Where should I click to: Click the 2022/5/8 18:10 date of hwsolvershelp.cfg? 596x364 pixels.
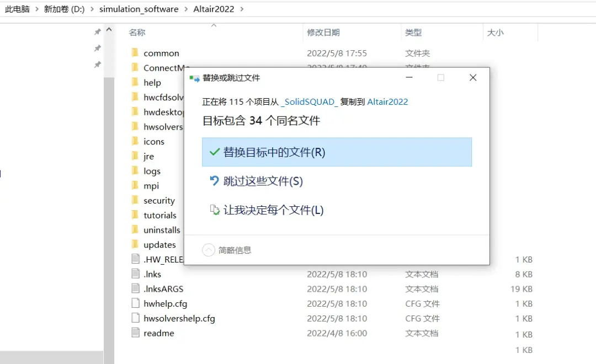coord(337,318)
